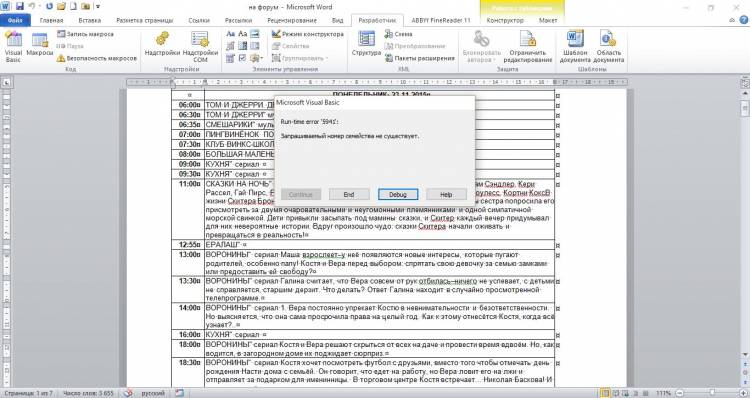Collapse the ribbon with the chevron
The width and height of the screenshot is (750, 398).
tap(732, 20)
